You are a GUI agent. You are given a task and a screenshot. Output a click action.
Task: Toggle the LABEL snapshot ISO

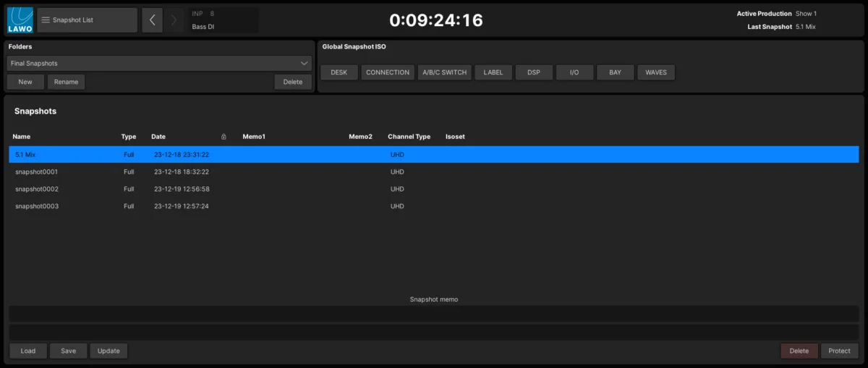click(494, 72)
